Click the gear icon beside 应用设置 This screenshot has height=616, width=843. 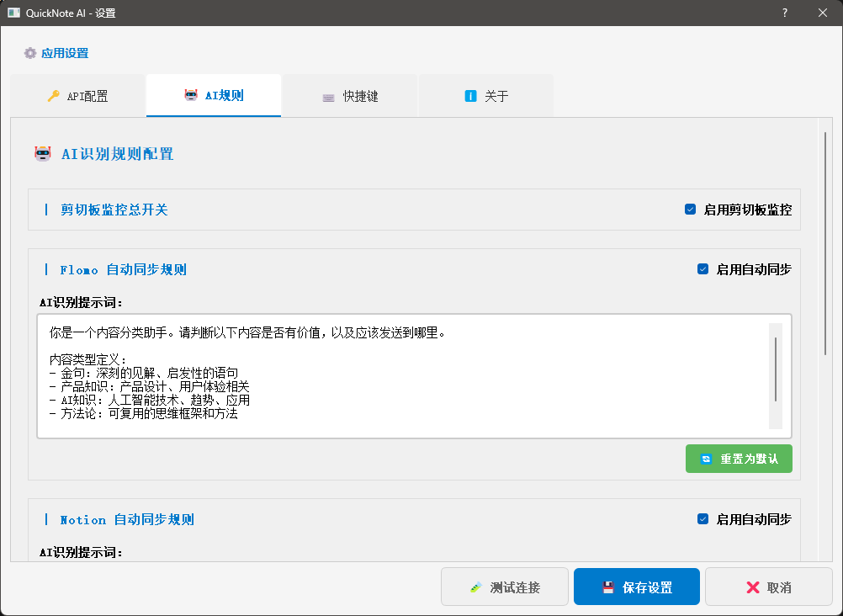(30, 53)
